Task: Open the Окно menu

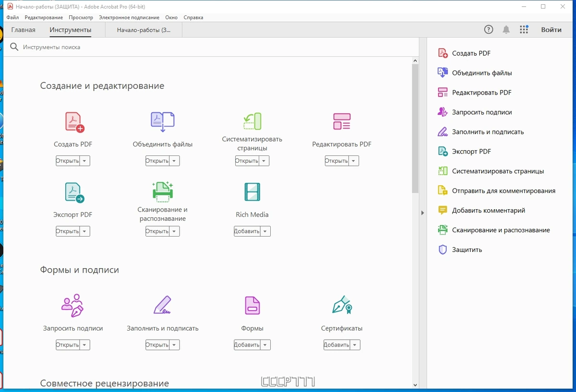Action: point(171,17)
